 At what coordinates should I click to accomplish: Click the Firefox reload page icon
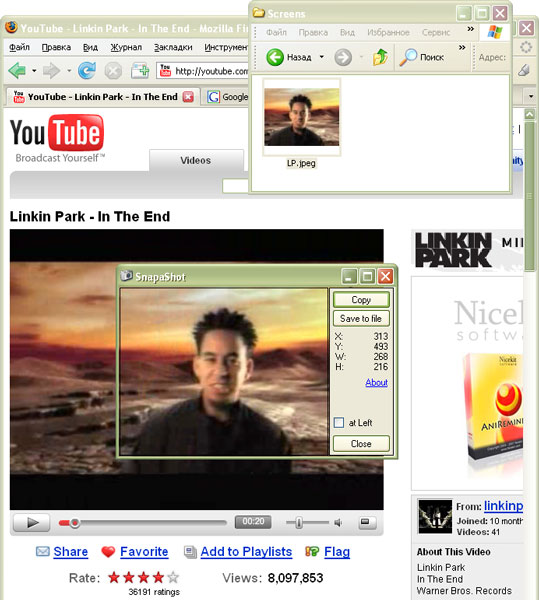pos(87,70)
